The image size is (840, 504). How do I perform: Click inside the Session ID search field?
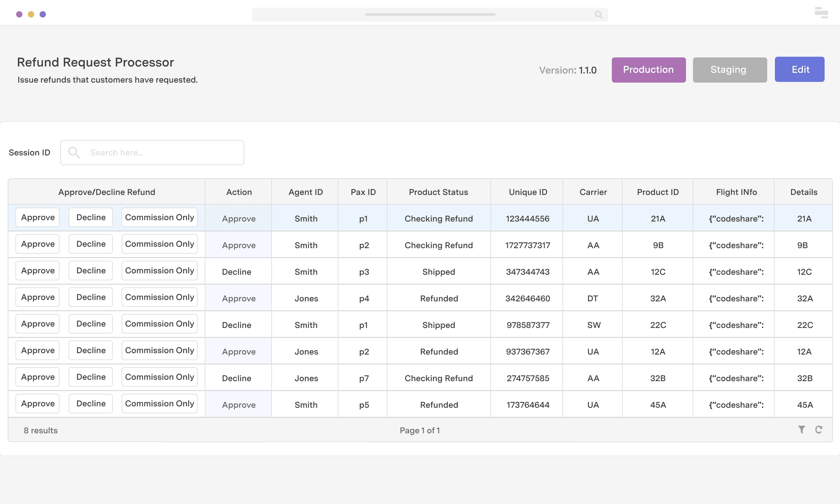click(157, 152)
